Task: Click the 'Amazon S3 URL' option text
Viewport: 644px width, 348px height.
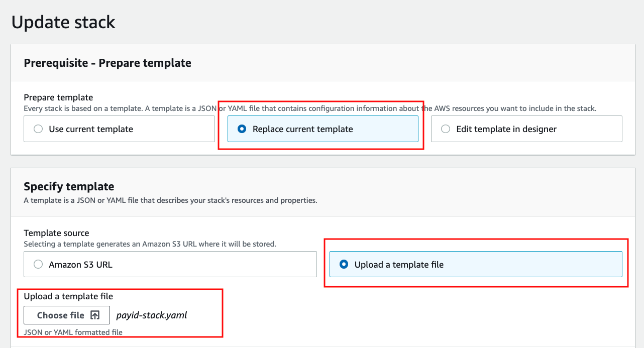Action: click(x=80, y=264)
